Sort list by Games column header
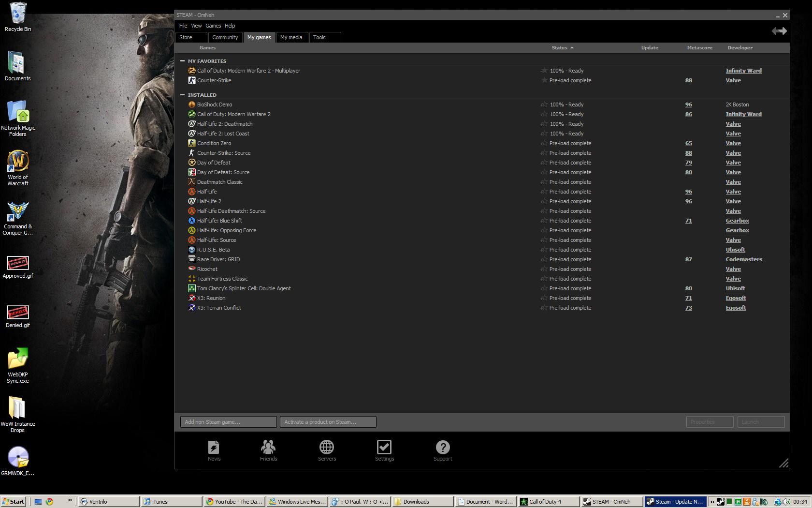This screenshot has width=812, height=508. click(x=207, y=48)
